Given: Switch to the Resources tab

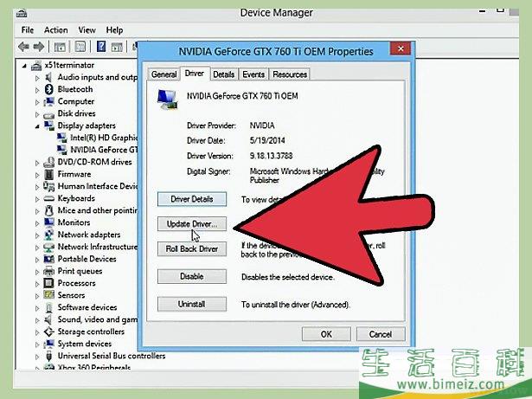Looking at the screenshot, I should 290,74.
